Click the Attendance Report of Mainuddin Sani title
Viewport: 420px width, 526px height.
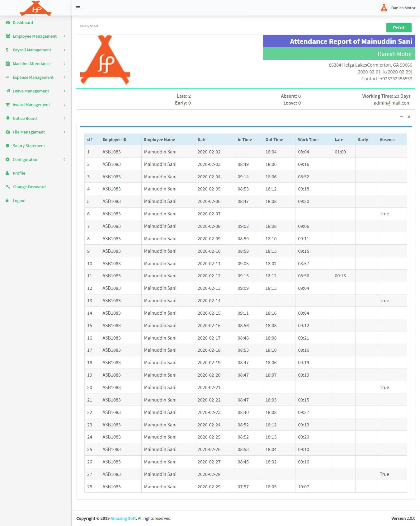tap(351, 41)
